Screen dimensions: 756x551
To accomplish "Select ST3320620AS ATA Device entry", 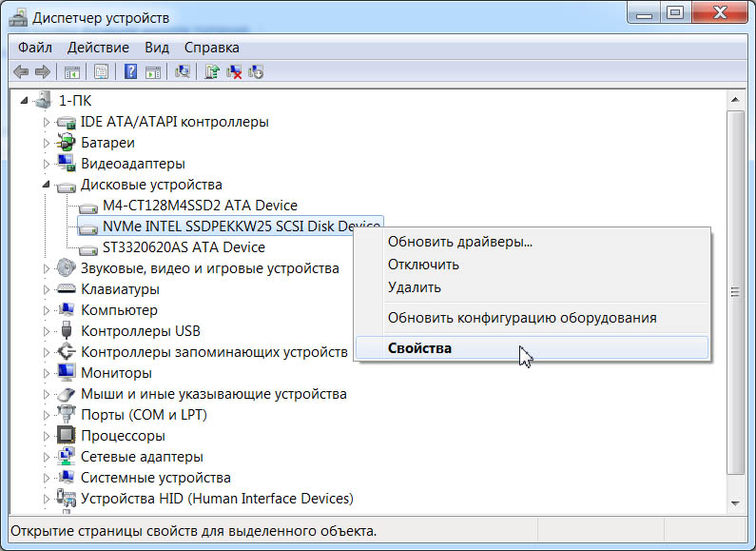I will (x=184, y=247).
